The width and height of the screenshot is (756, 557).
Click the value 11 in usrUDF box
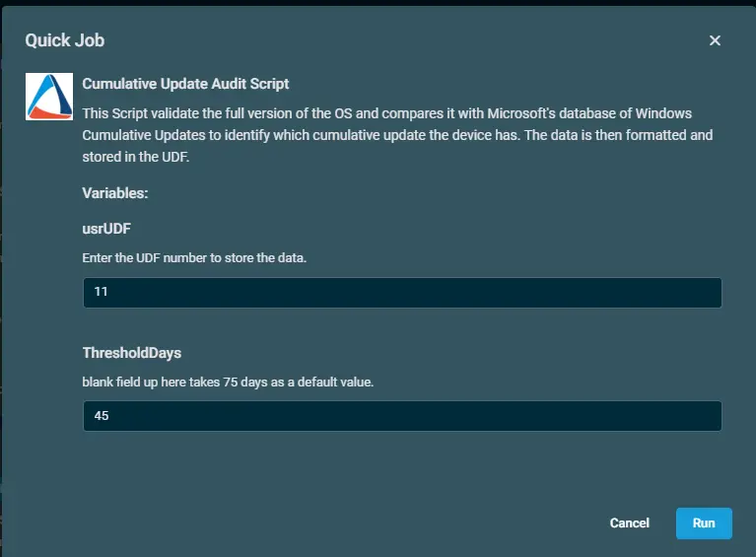[x=101, y=293]
